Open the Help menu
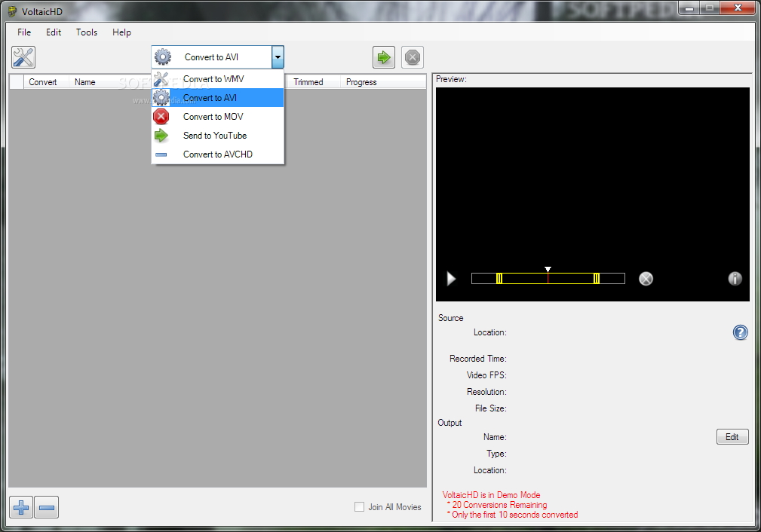 coord(122,32)
